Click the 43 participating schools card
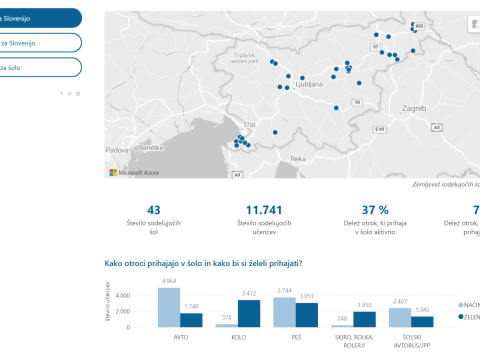Viewport: 480px width, 360px height. point(154,220)
